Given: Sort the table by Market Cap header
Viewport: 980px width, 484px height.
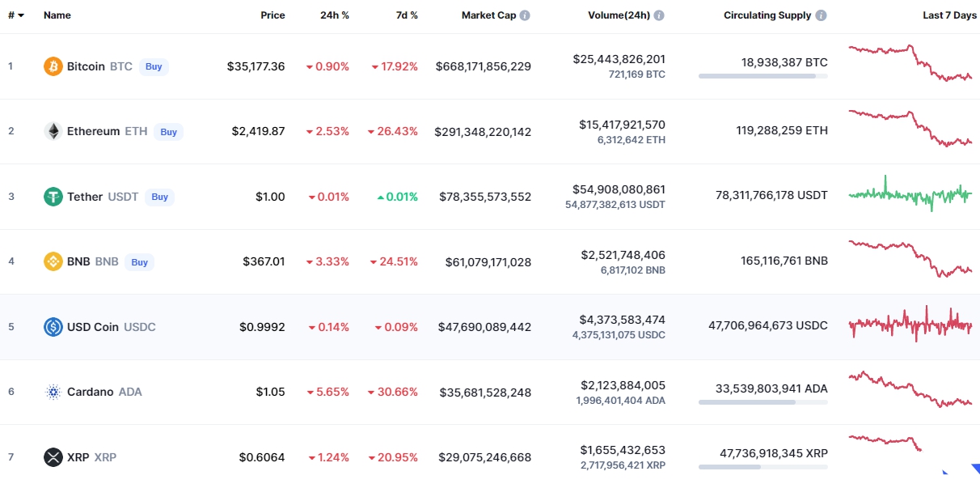Looking at the screenshot, I should [x=488, y=15].
